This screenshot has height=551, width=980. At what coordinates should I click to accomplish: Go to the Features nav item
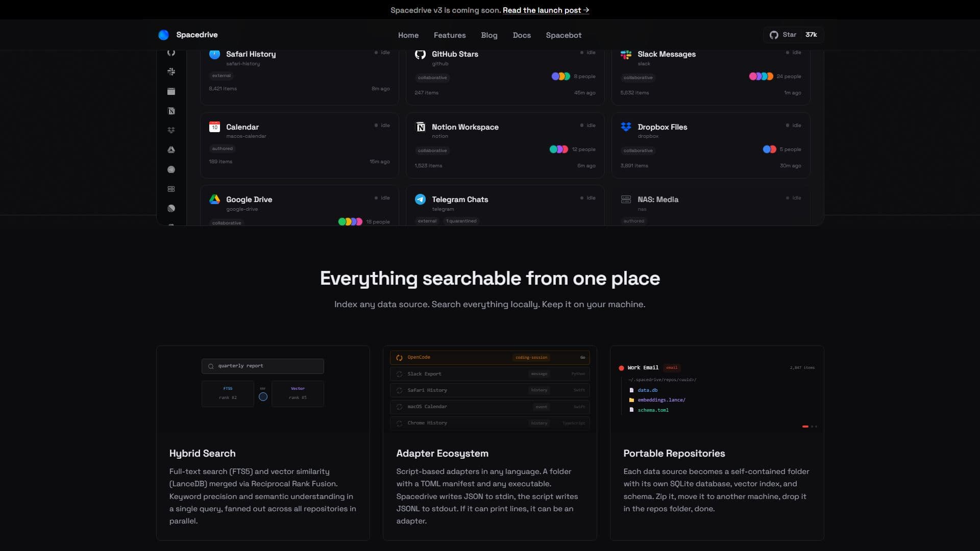coord(450,35)
